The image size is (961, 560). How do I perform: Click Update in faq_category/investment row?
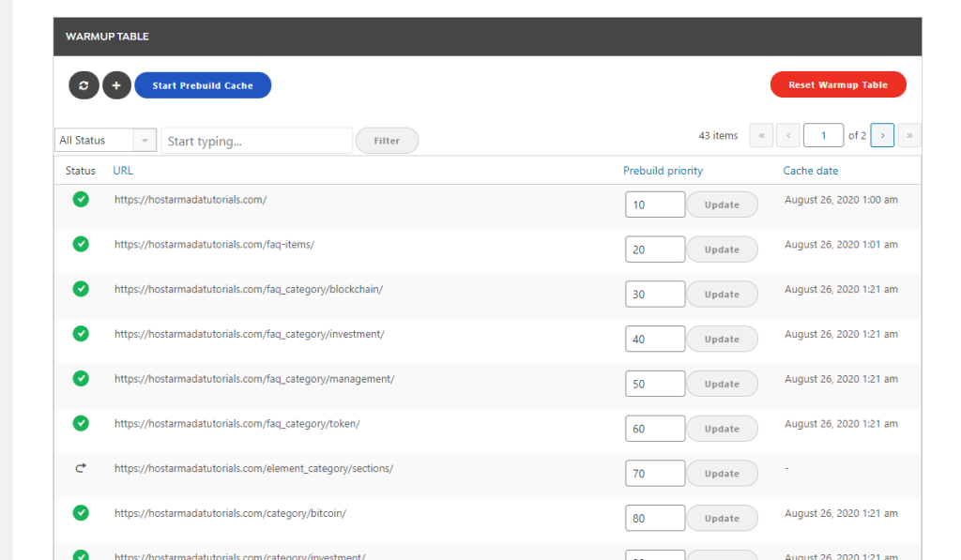click(722, 339)
